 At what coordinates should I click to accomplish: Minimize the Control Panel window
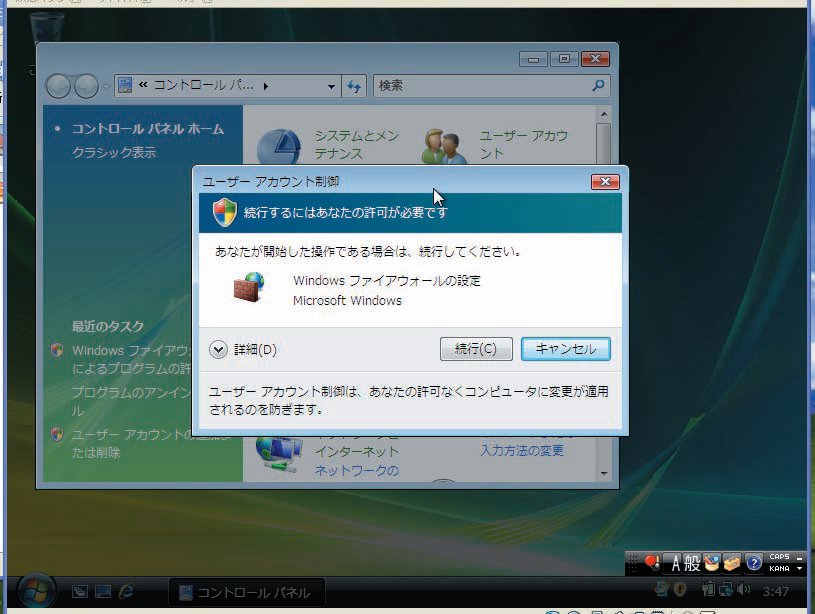533,59
